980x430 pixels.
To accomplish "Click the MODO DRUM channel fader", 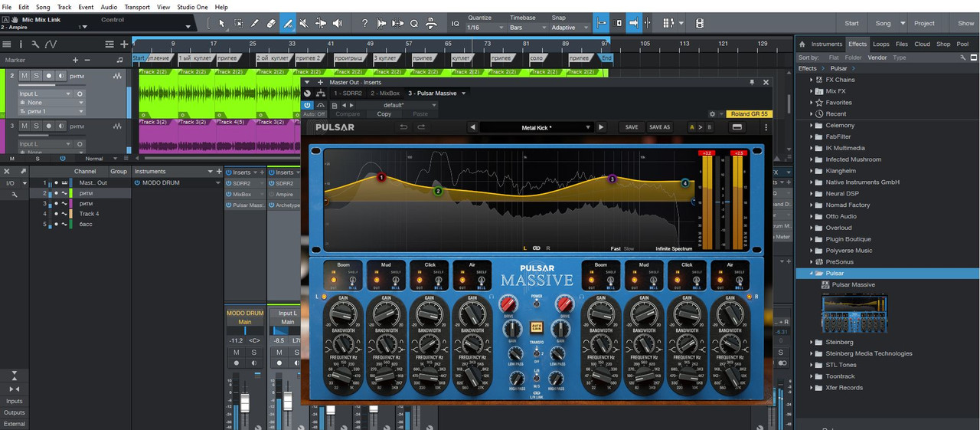I will pyautogui.click(x=245, y=402).
